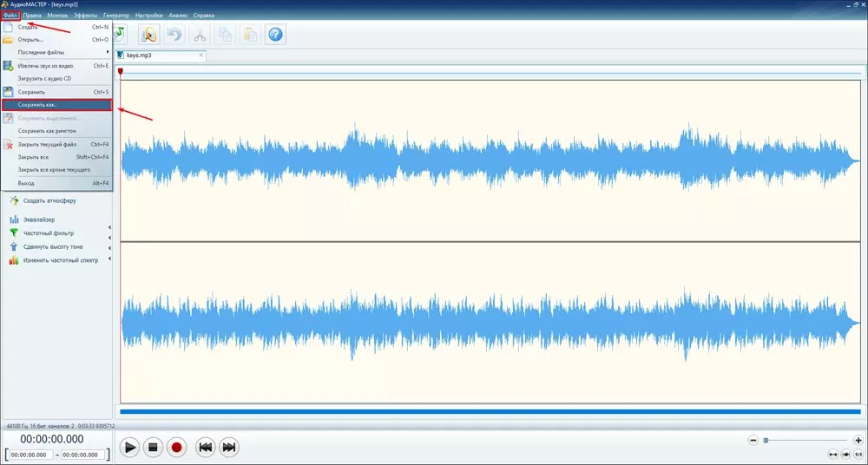868x465 pixels.
Task: Click the speaker volume toolbar icon
Action: (x=149, y=35)
